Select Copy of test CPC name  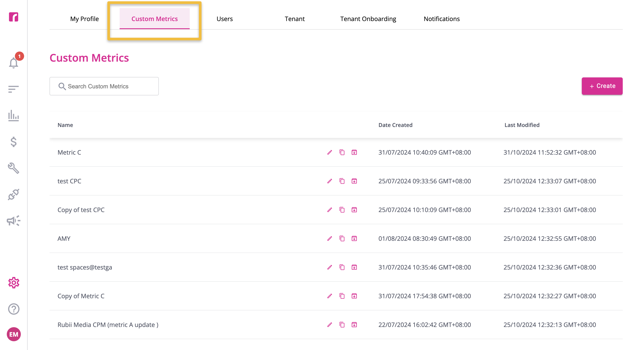81,210
